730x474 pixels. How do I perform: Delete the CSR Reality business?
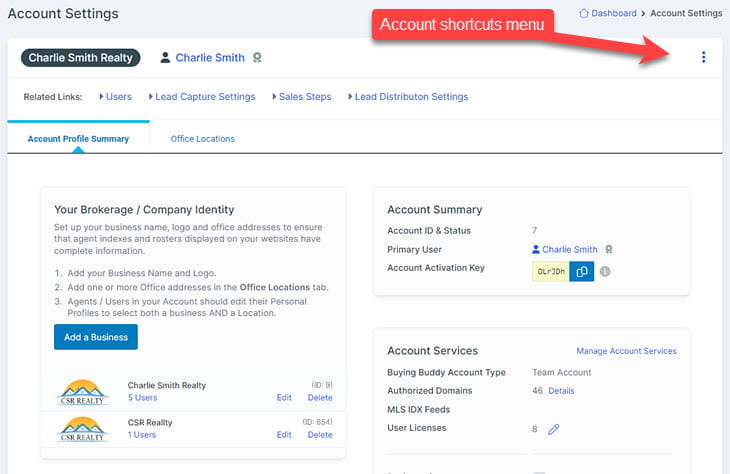(320, 435)
